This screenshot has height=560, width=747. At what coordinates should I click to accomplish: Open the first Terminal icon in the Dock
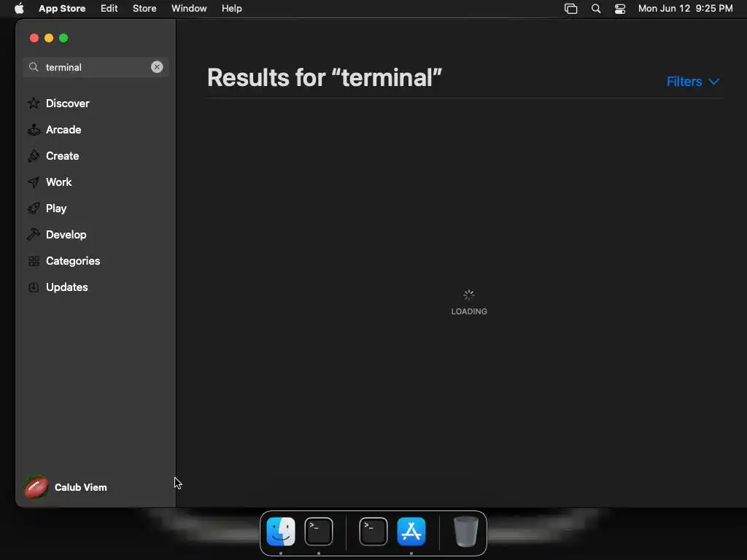tap(319, 532)
